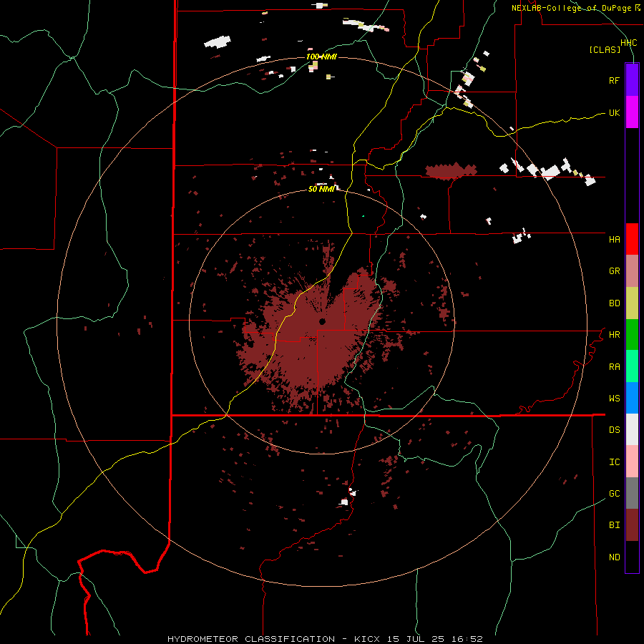This screenshot has width=644, height=644.
Task: Click the RF purple legend swatch
Action: point(632,79)
